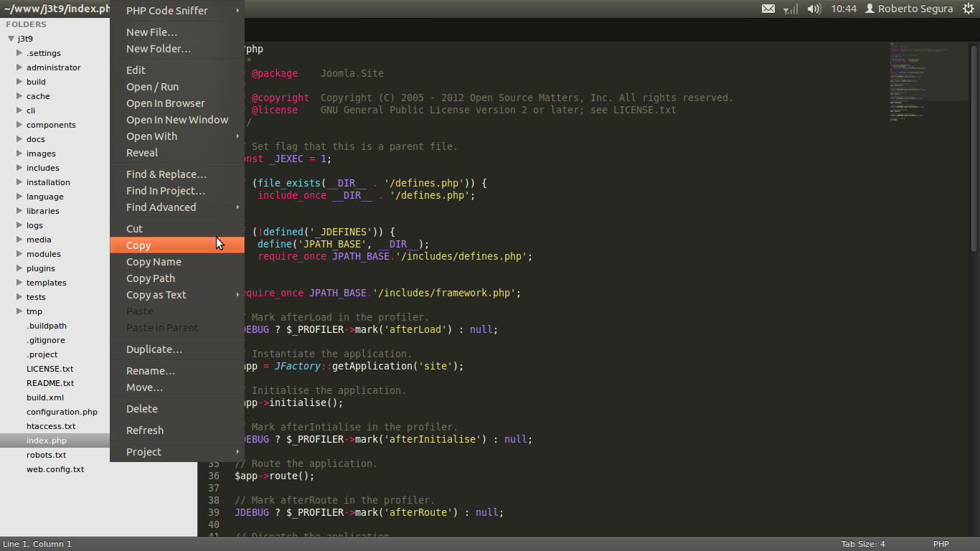This screenshot has width=980, height=551.
Task: Collapse the j3t9 root folder
Action: (x=11, y=39)
